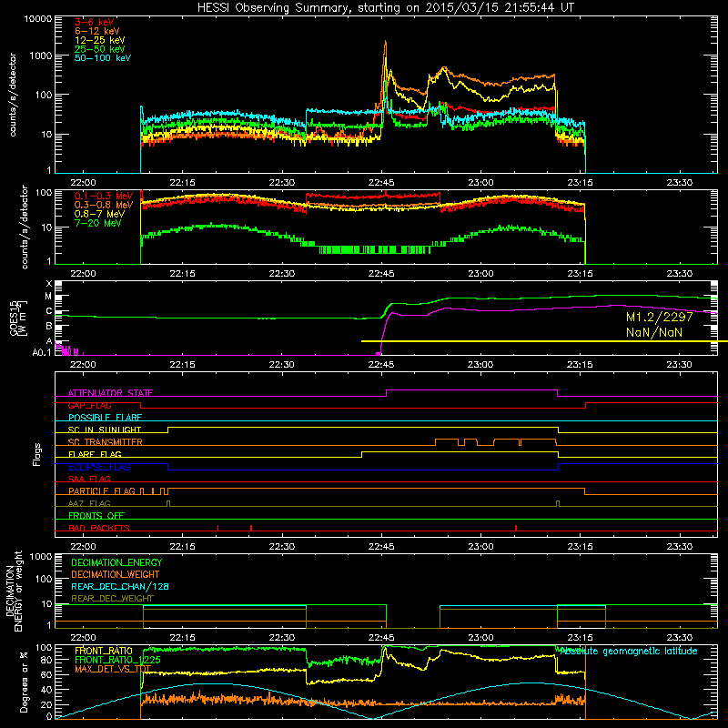Viewport: 728px width, 728px height.
Task: Click the FRONT_RATIO legend label in yellow
Action: point(104,651)
